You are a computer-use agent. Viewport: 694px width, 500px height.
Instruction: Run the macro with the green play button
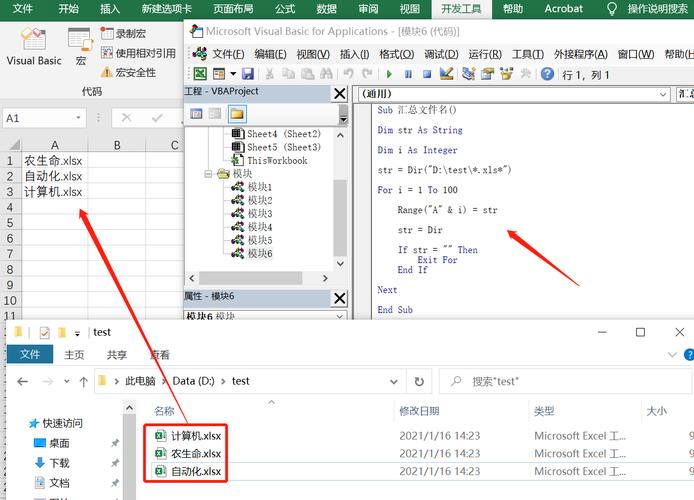pos(389,74)
